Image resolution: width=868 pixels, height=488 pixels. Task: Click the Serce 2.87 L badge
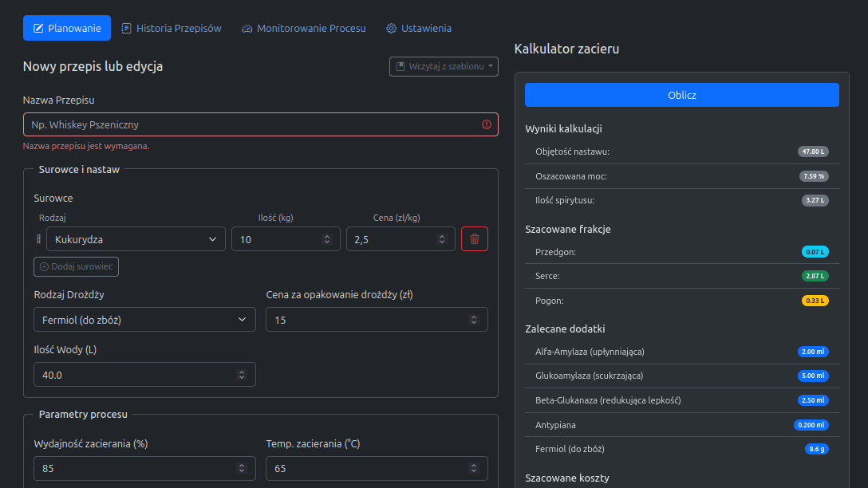point(815,276)
